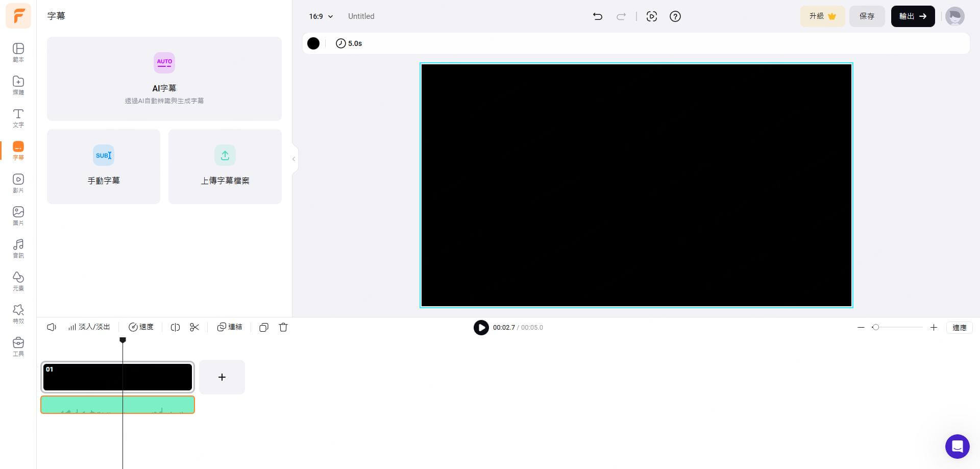Click the 輸出 export button
980x469 pixels.
coord(913,16)
